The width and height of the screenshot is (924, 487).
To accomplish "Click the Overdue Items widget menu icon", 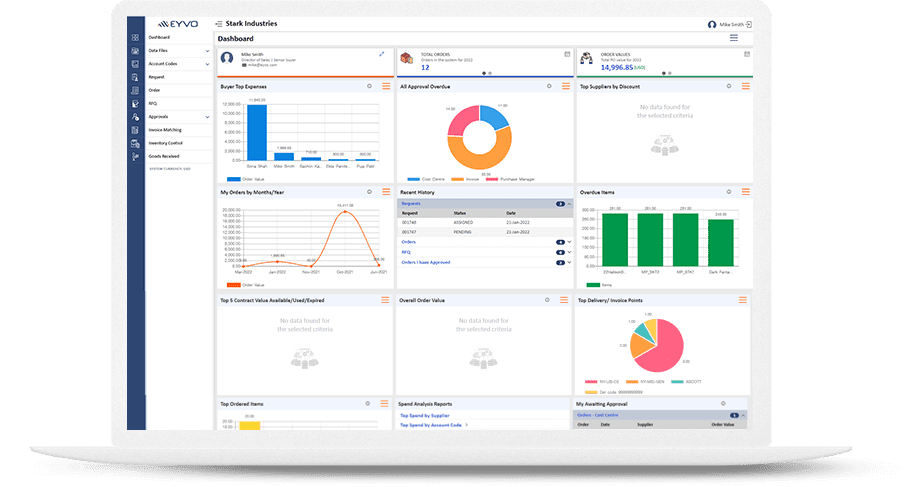I will tap(745, 191).
